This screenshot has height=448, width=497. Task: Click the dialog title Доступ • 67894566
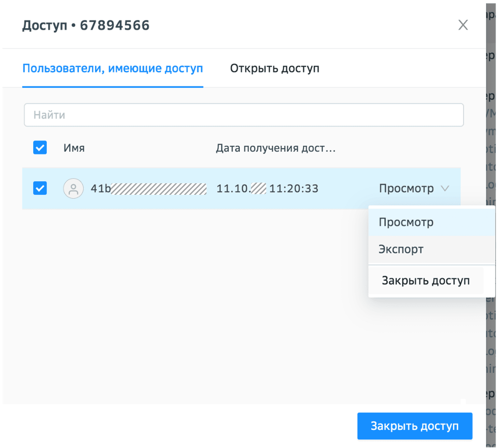pos(86,26)
